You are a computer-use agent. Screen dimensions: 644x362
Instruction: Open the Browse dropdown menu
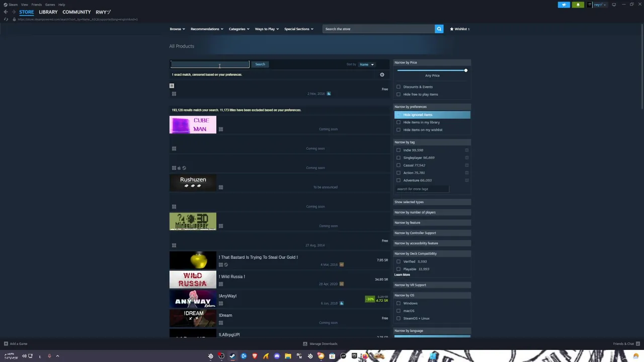click(x=177, y=29)
